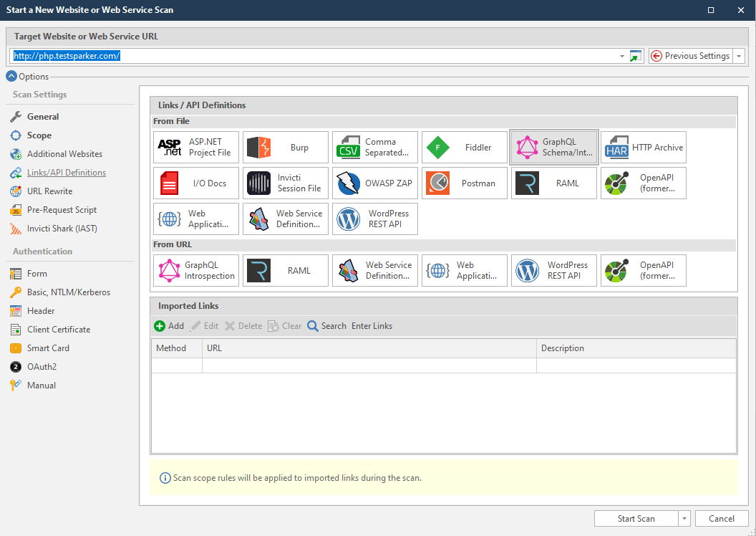
Task: Select the Fiddler import option
Action: 464,147
